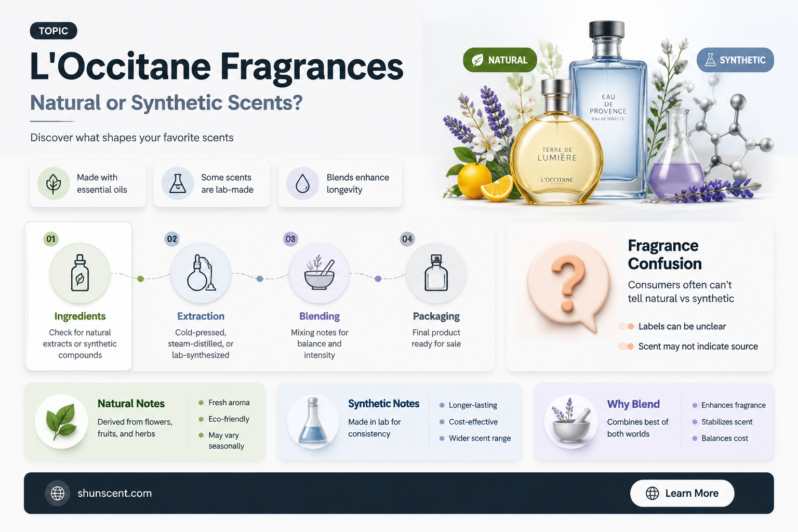Click the L'Occitane Fragrances main title
The height and width of the screenshot is (532, 798).
[x=217, y=66]
